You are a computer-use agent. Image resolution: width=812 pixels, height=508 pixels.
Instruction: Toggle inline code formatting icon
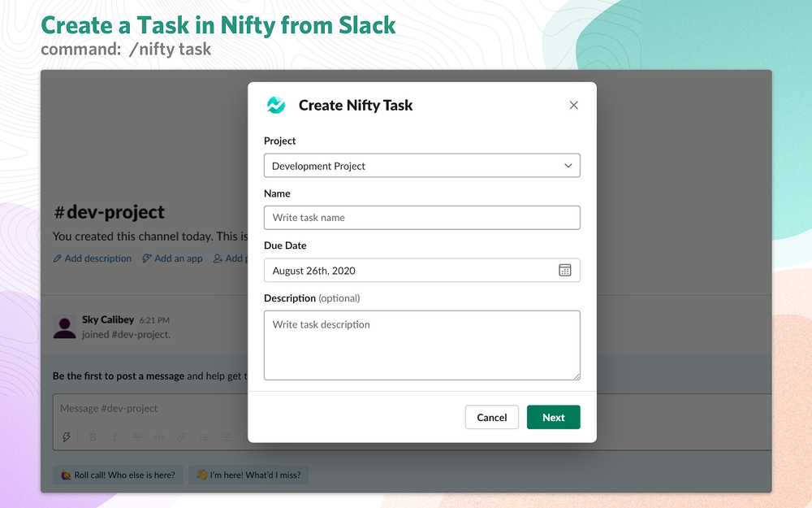pos(159,437)
